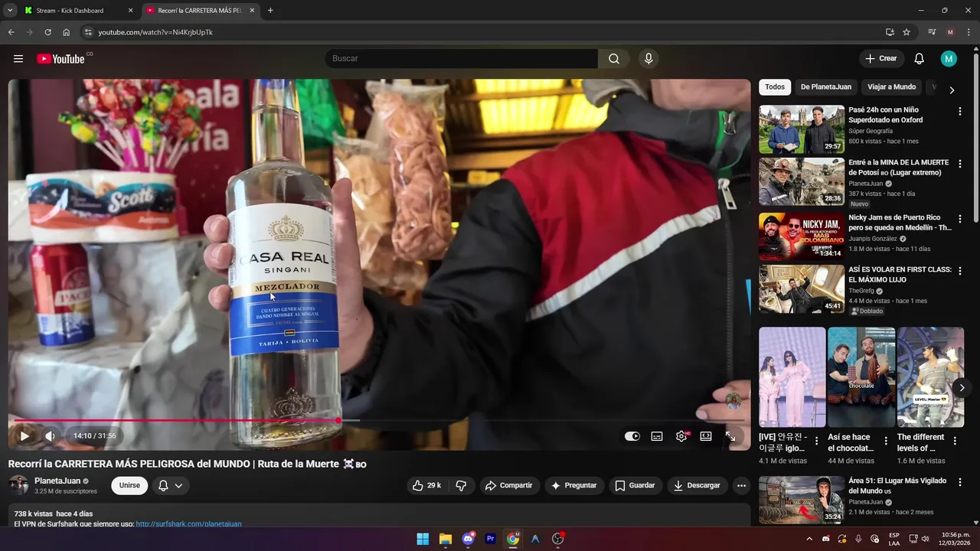Open subscription notification bell dropdown
This screenshot has height=551, width=980.
coord(171,485)
